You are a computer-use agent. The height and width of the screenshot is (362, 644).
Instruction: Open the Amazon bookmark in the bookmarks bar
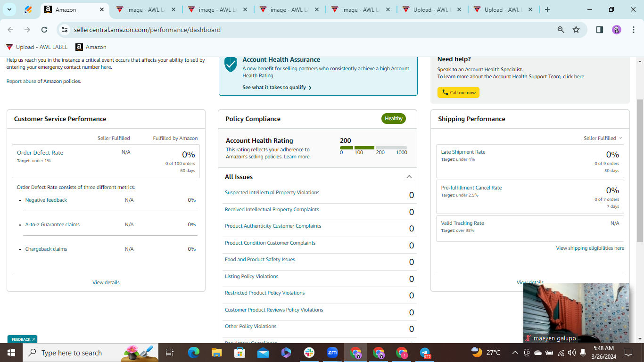click(x=91, y=47)
